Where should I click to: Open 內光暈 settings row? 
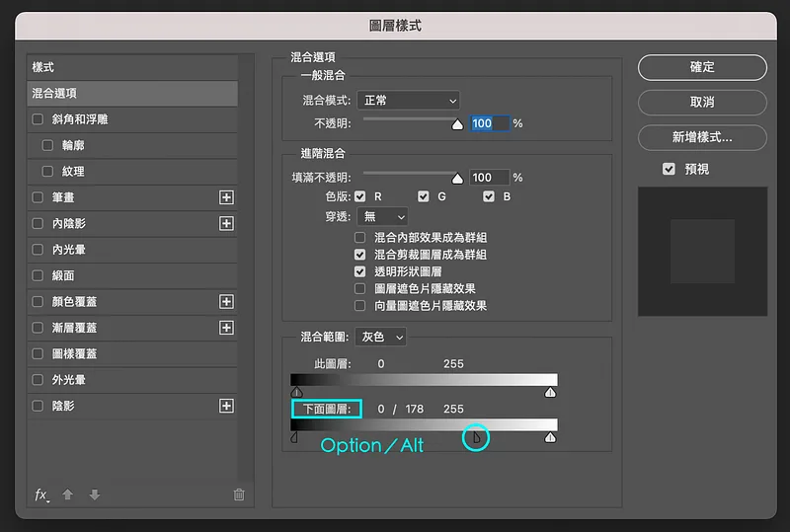coord(132,250)
